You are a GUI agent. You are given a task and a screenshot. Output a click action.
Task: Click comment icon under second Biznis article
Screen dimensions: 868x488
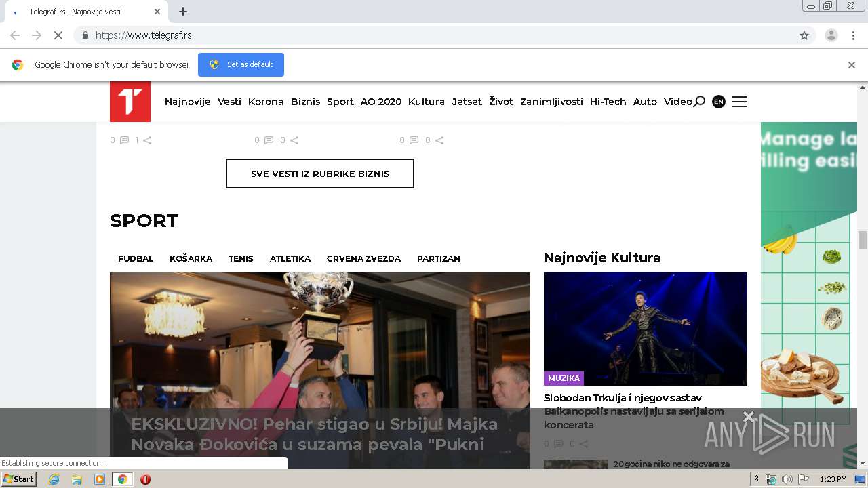tap(269, 140)
